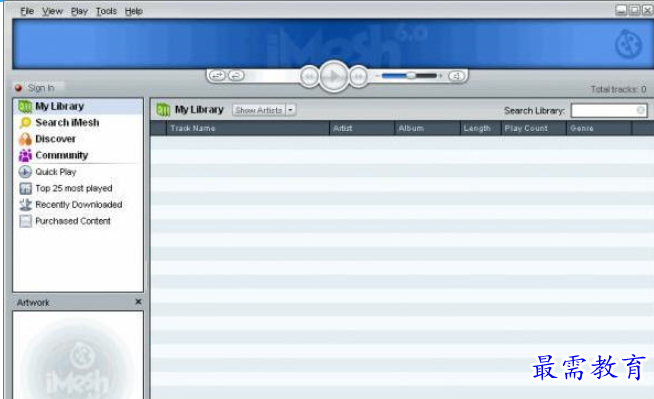Click the Purchased Content icon
The height and width of the screenshot is (399, 654).
pyautogui.click(x=25, y=221)
